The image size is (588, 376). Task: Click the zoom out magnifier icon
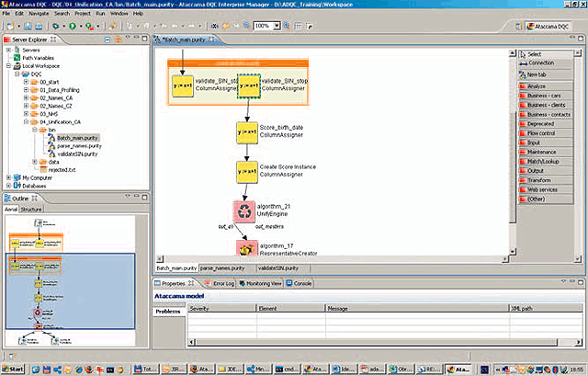click(x=247, y=26)
